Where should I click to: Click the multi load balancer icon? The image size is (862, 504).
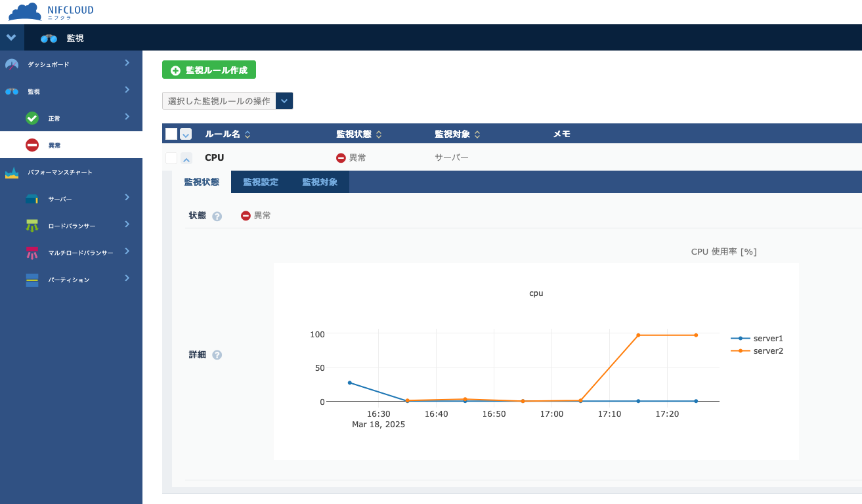click(x=32, y=253)
